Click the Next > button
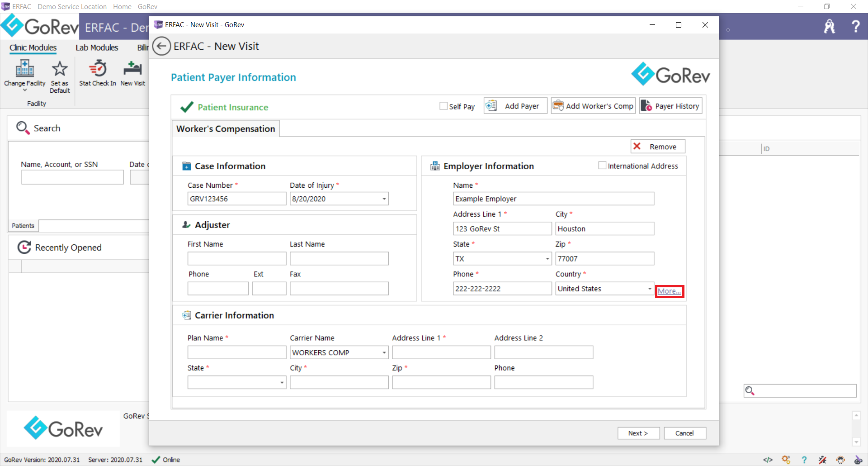868x466 pixels. coord(638,433)
